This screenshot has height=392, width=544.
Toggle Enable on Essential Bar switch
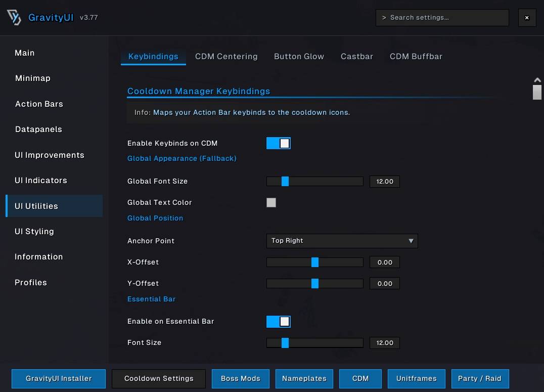[x=278, y=322]
